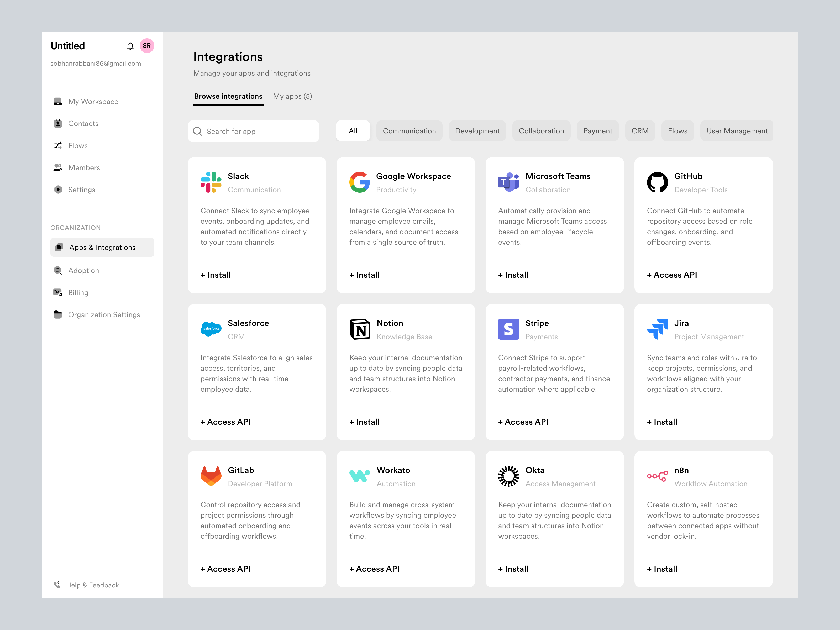
Task: Click the Slack logo icon
Action: tap(211, 182)
